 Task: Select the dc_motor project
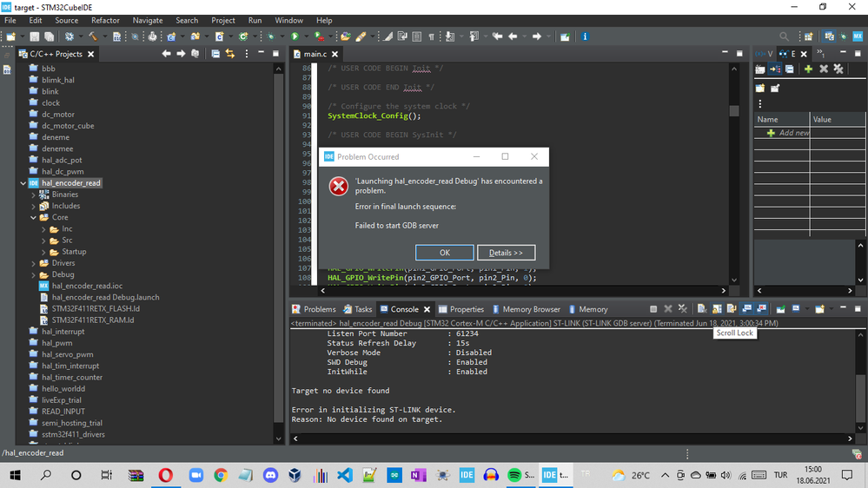[52, 115]
